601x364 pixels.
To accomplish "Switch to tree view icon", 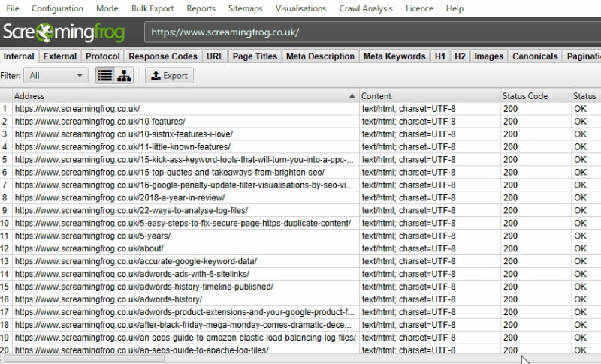I will [x=124, y=76].
